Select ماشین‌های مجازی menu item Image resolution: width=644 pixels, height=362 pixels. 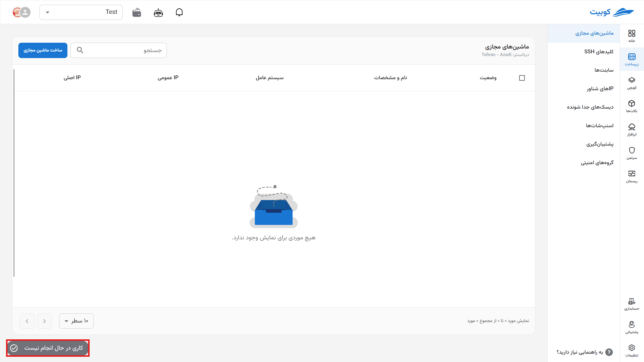coord(584,33)
